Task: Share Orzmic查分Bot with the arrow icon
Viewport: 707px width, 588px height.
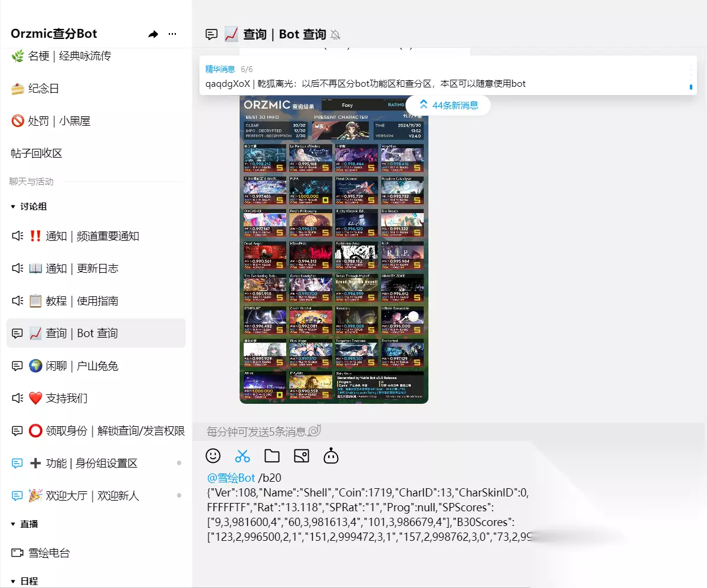Action: click(x=153, y=34)
